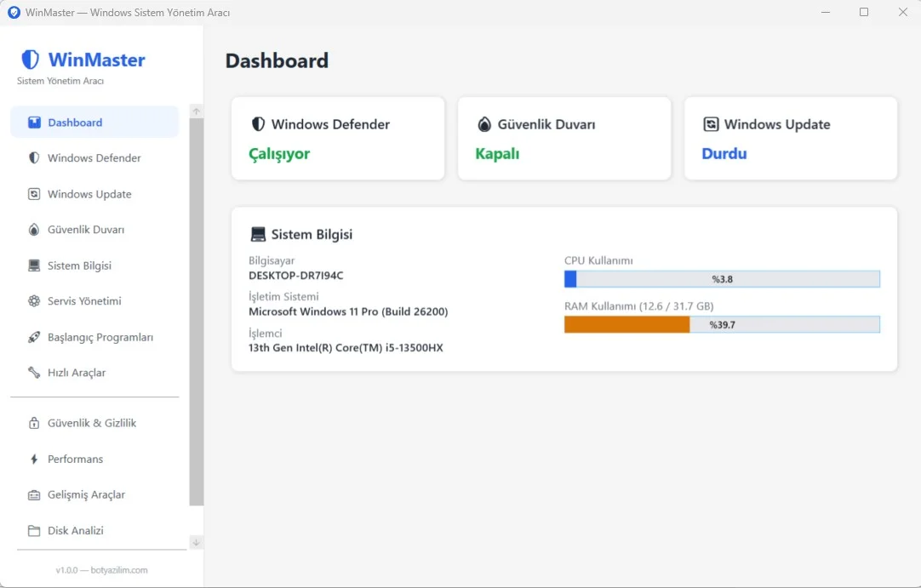Click the İşletim Sistemi field label
Screen dimensions: 921x588
point(283,297)
